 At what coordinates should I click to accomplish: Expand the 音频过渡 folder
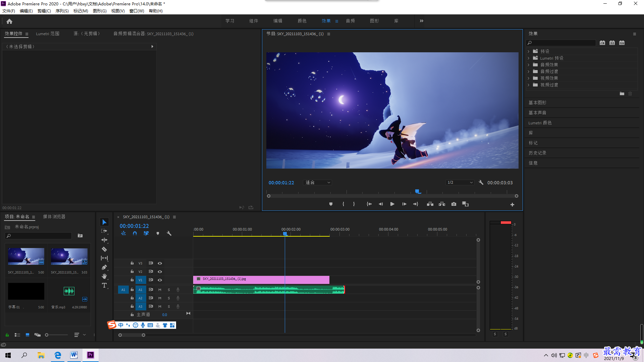pos(529,71)
